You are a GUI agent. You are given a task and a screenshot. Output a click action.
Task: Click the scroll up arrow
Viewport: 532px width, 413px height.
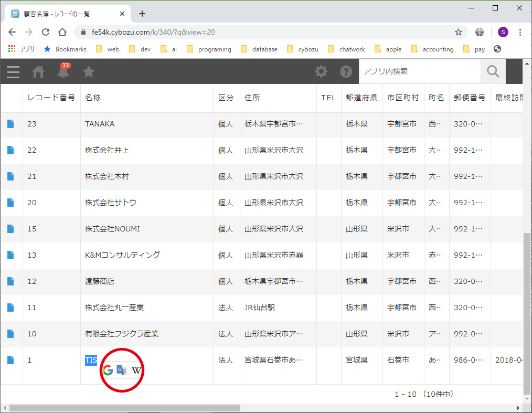(527, 63)
